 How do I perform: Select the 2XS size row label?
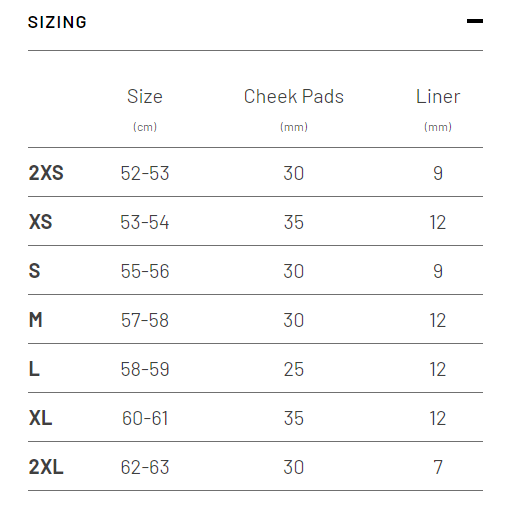(x=46, y=173)
